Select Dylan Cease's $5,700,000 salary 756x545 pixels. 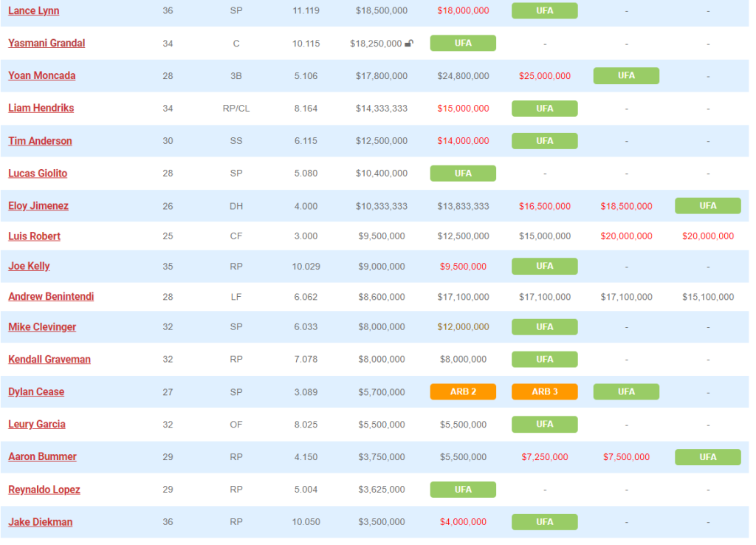[382, 392]
